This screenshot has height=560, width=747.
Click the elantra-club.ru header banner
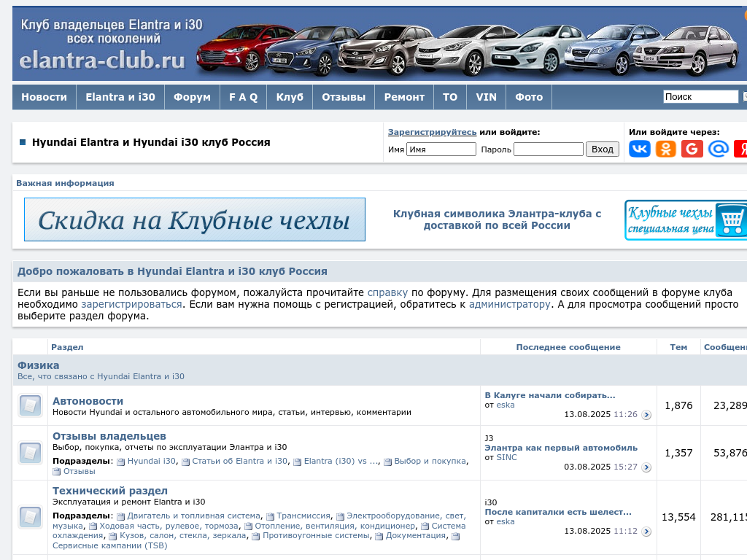(379, 43)
